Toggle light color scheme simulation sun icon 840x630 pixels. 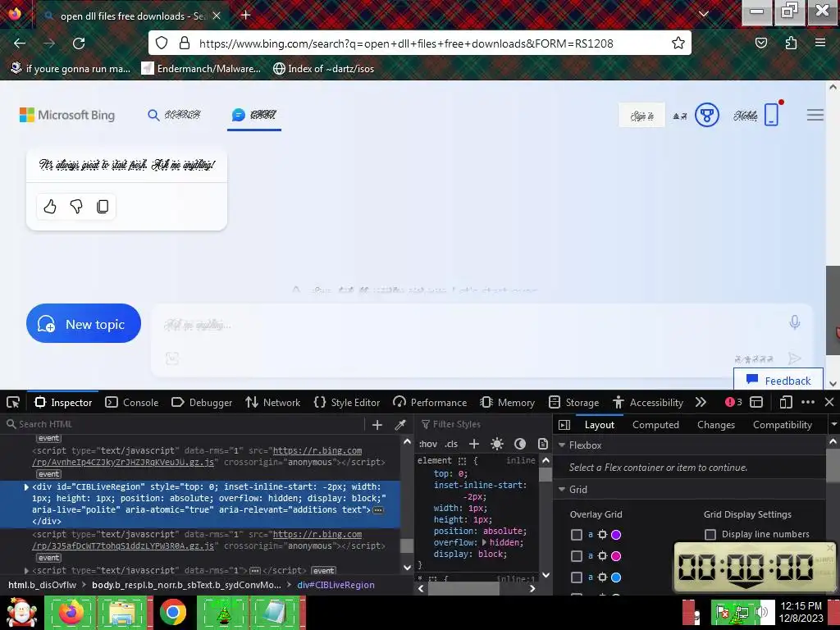pos(497,444)
